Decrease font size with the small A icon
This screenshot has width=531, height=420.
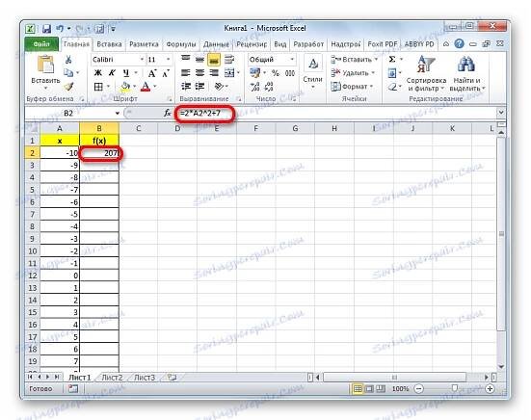coord(166,73)
